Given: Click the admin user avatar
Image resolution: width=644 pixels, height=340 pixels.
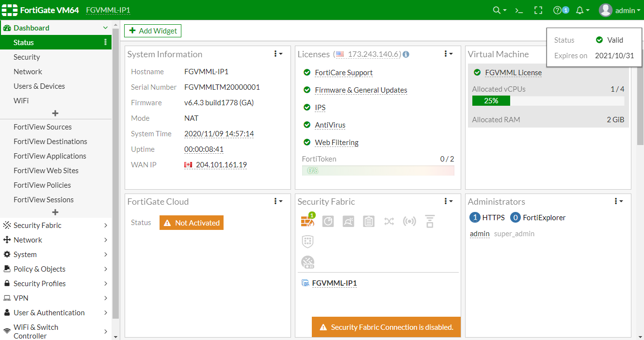Looking at the screenshot, I should coord(605,10).
